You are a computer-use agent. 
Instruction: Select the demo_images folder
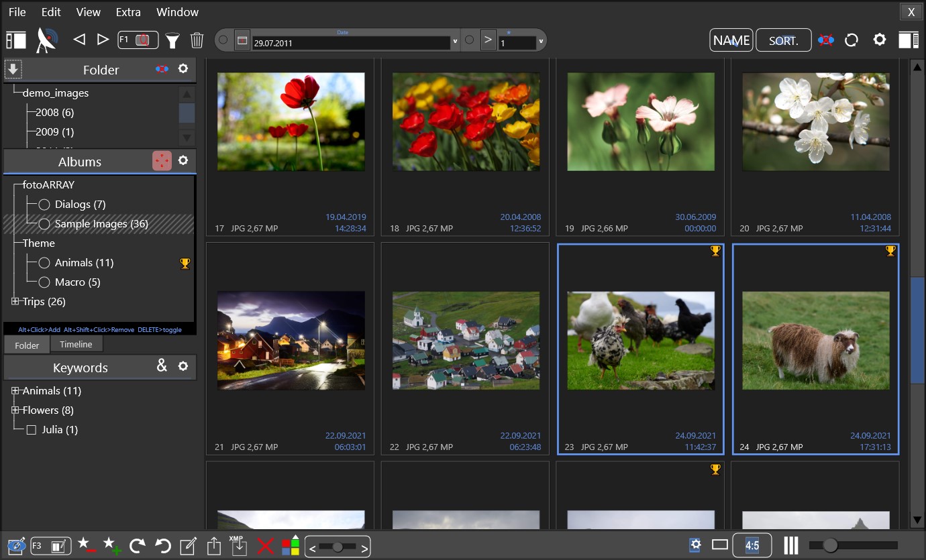pyautogui.click(x=56, y=93)
